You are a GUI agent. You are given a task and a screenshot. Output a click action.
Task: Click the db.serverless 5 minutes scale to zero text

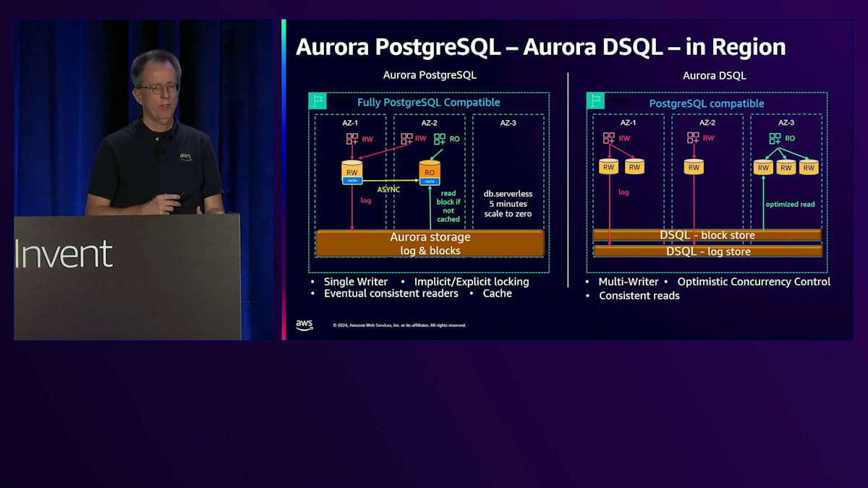click(x=508, y=204)
